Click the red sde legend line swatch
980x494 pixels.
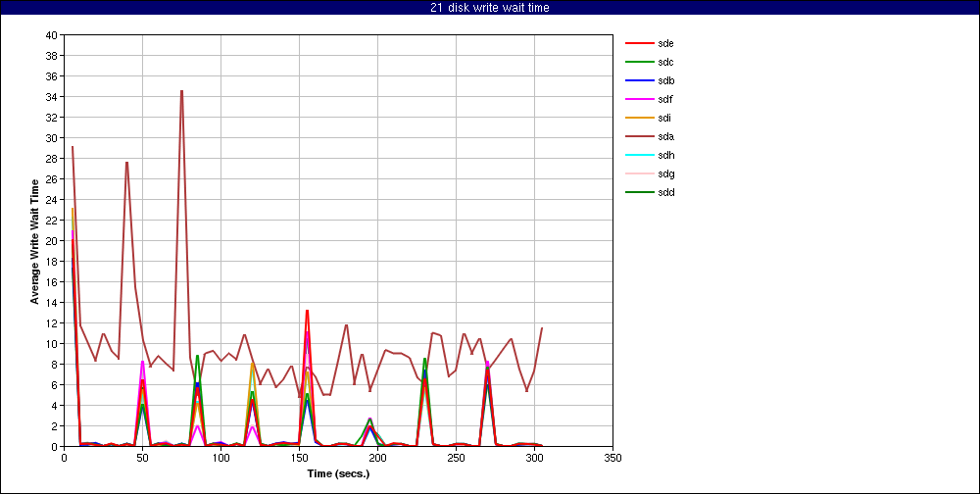pos(639,44)
